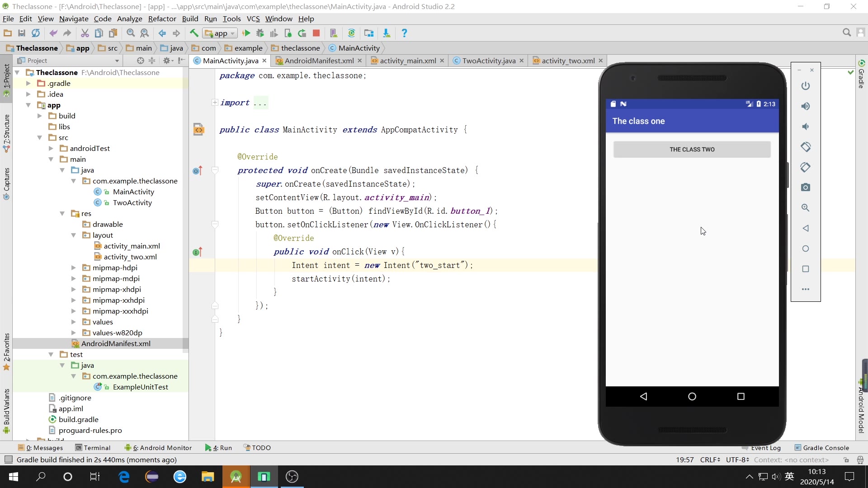Power off the emulator with the power icon
Viewport: 868px width, 488px height.
(806, 86)
